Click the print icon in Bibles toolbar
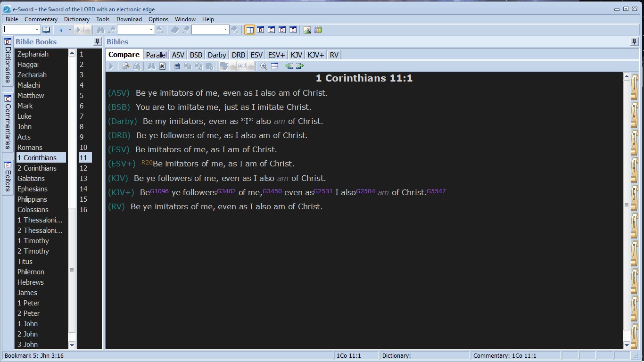 137,66
